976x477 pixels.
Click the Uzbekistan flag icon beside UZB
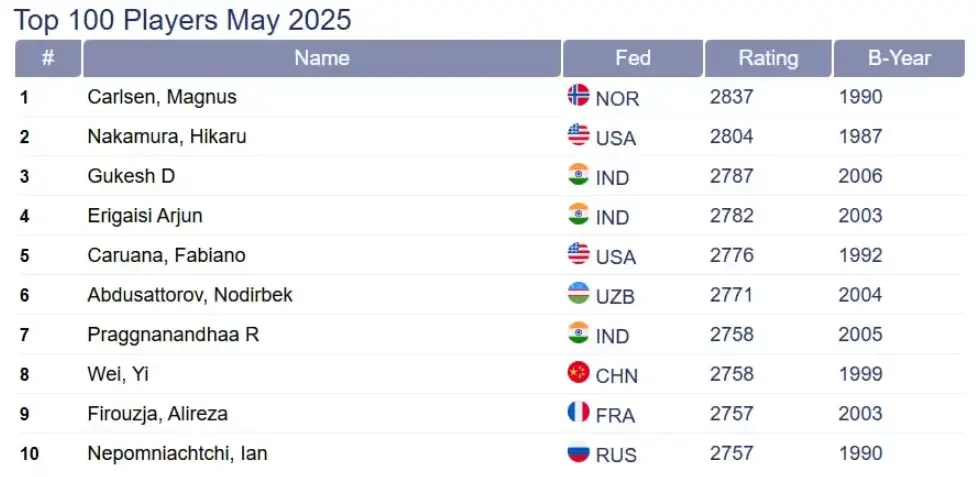tap(578, 293)
